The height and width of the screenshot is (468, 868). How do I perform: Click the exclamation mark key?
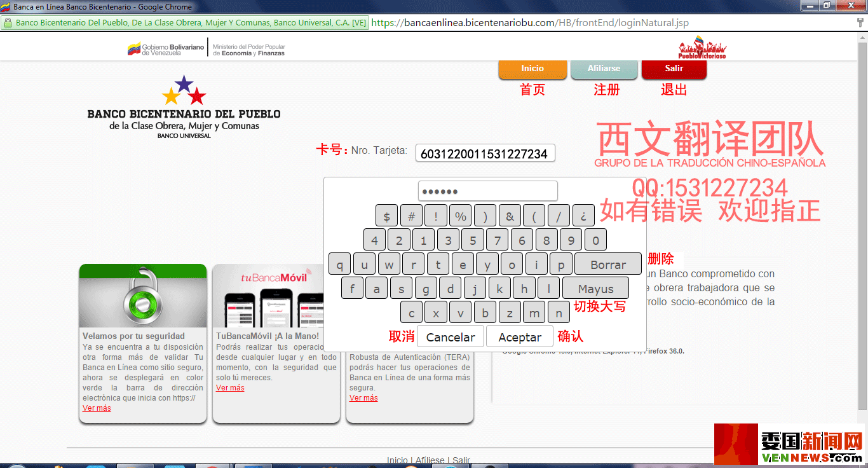(x=436, y=216)
